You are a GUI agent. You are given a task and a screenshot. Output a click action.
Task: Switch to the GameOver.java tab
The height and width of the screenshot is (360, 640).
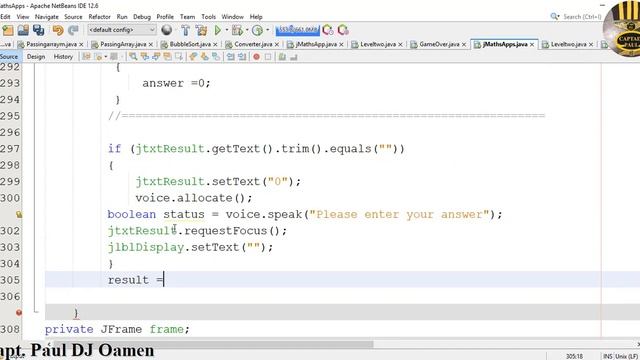[439, 44]
